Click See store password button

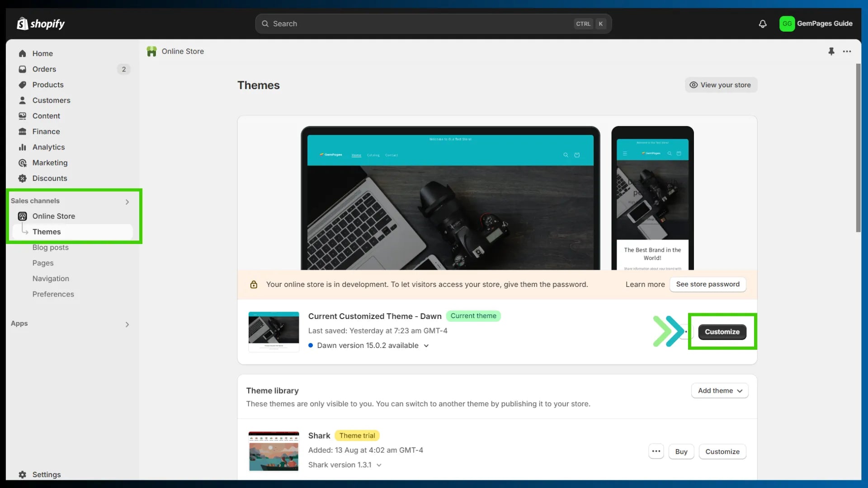coord(708,284)
